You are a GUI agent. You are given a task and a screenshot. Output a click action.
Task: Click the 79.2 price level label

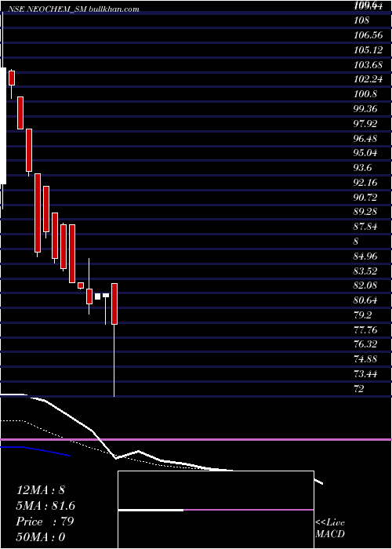[362, 315]
